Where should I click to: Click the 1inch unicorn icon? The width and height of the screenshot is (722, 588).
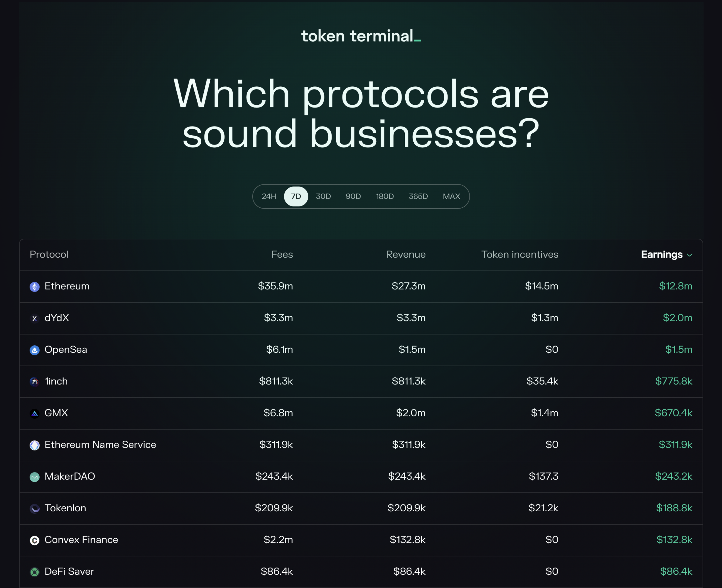pos(35,382)
